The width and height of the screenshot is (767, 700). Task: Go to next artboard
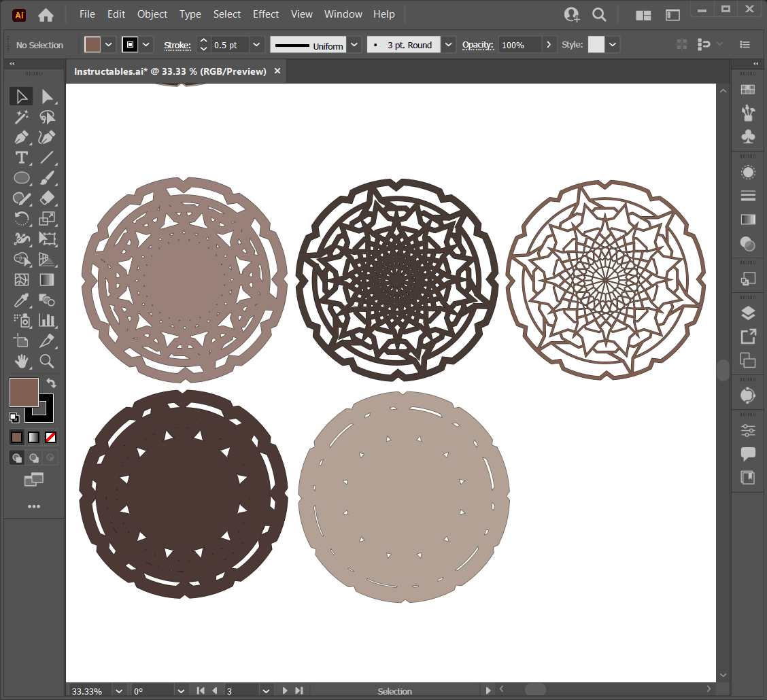click(285, 690)
